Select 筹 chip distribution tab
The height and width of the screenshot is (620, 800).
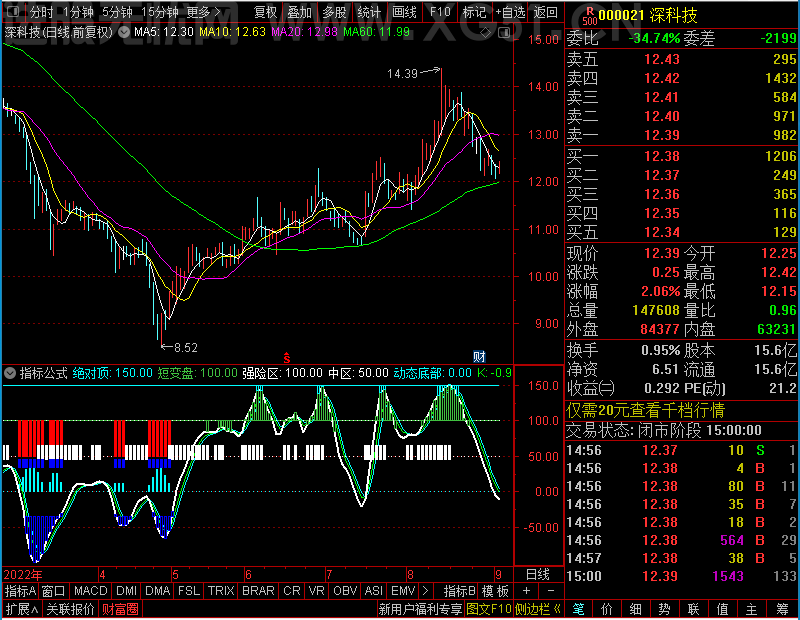click(x=782, y=609)
